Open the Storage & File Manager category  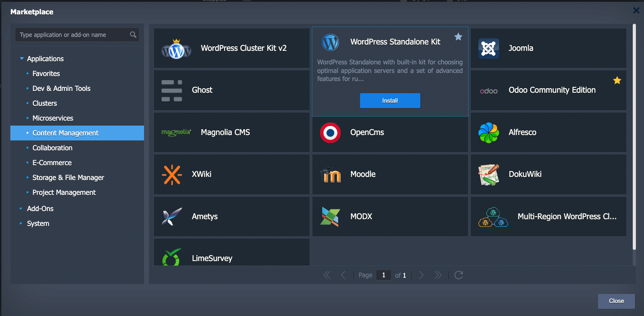(x=68, y=177)
